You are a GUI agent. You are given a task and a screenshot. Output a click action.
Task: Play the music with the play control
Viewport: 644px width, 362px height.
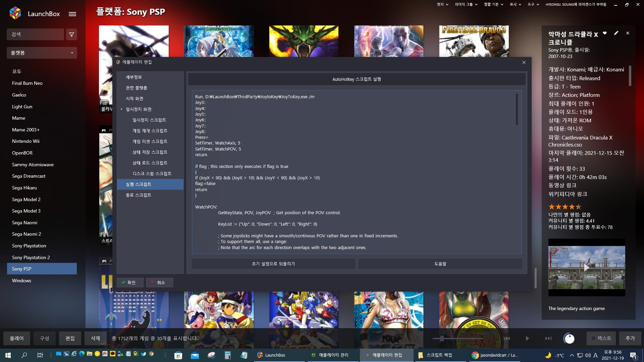point(527,339)
